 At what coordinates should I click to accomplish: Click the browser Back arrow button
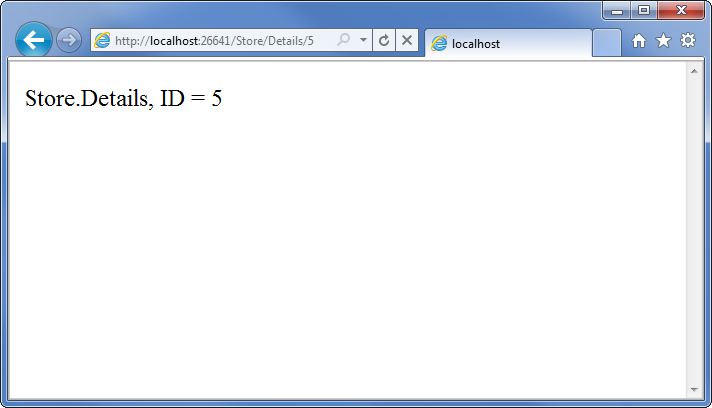pyautogui.click(x=33, y=40)
